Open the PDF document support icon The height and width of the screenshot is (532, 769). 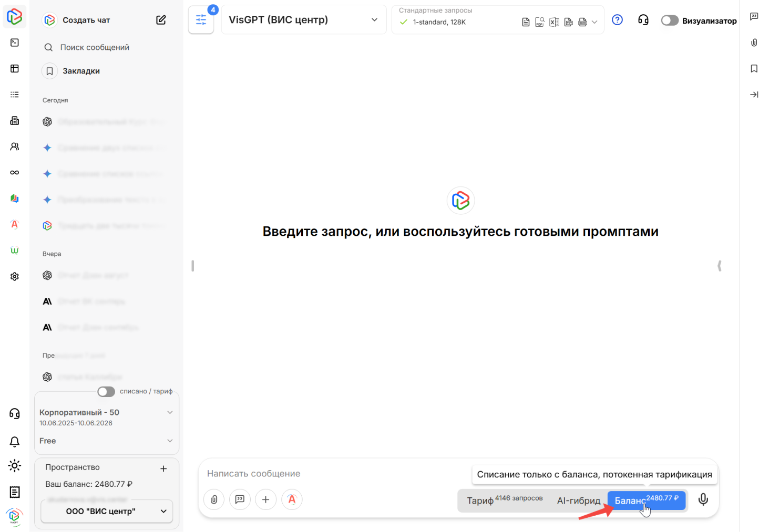[539, 22]
